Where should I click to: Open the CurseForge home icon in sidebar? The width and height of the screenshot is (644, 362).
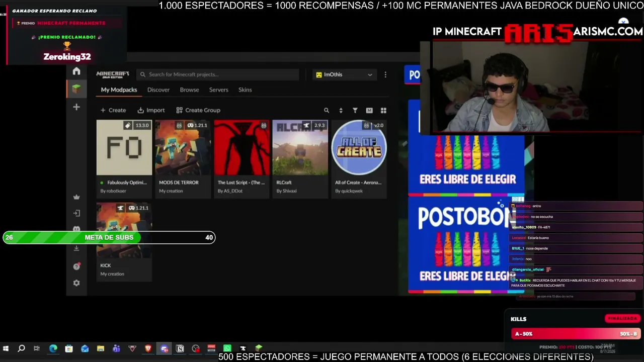tap(76, 71)
